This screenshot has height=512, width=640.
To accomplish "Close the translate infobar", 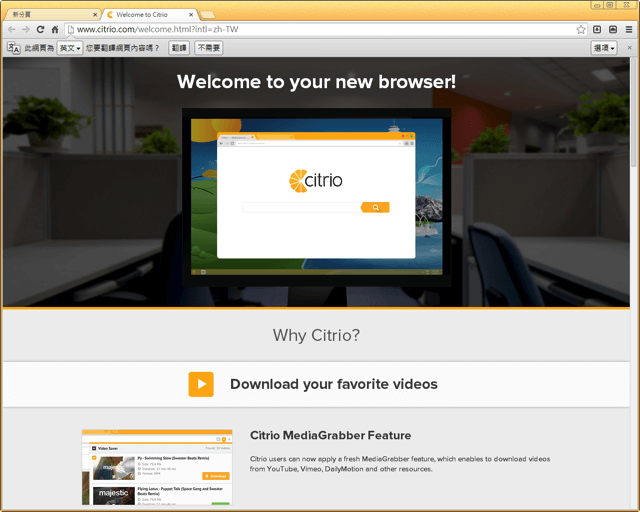I will pos(629,48).
